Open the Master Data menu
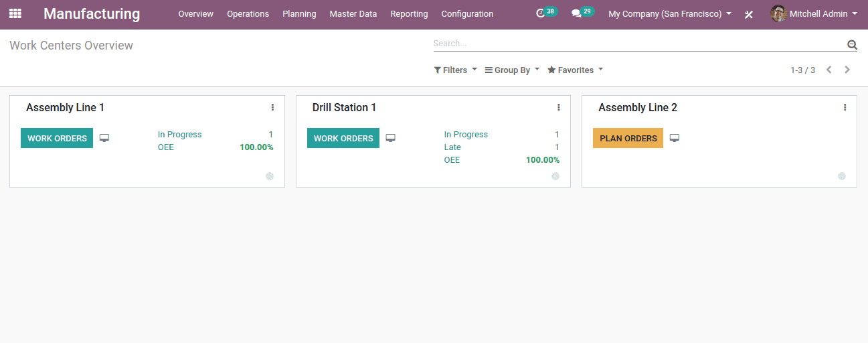Viewport: 868px width, 343px height. click(x=353, y=13)
